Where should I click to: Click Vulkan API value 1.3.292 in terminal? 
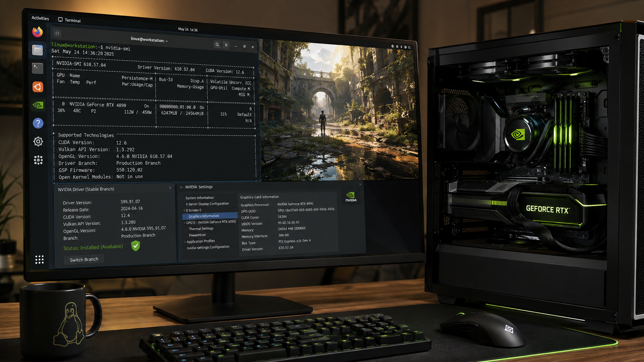tap(125, 150)
